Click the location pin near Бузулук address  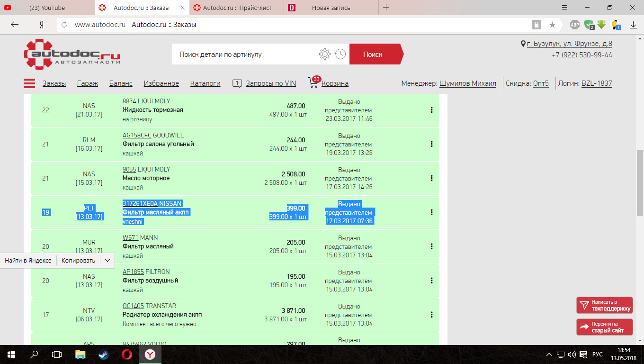(523, 44)
